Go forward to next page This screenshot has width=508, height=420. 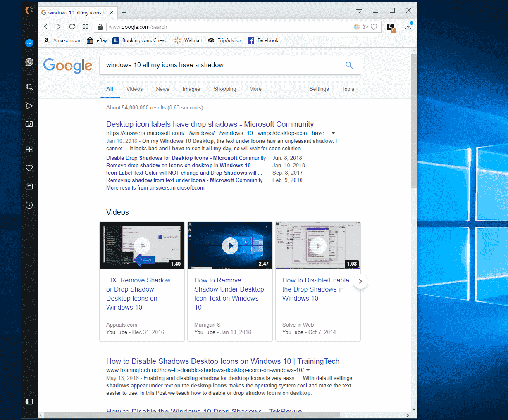59,27
